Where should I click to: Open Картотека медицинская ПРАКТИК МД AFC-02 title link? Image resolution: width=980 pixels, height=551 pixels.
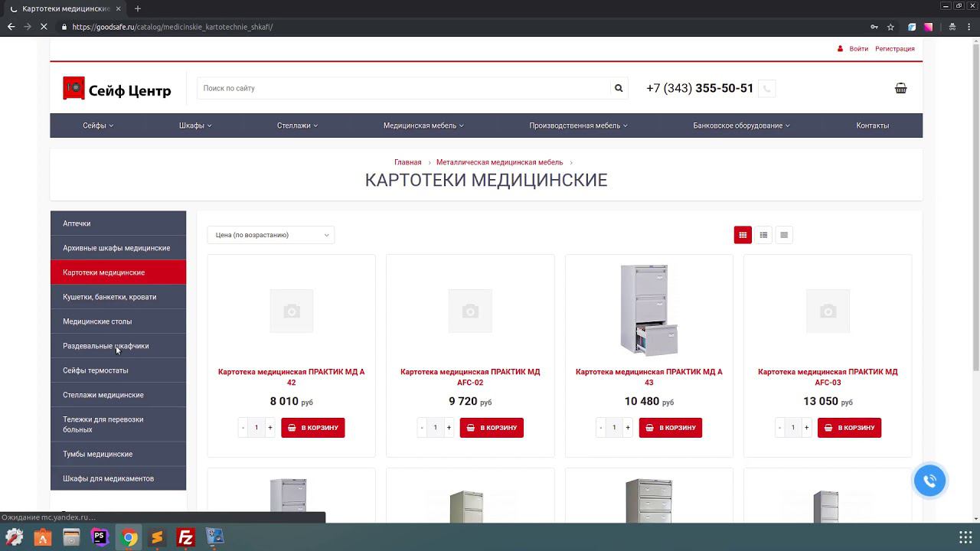pos(470,377)
